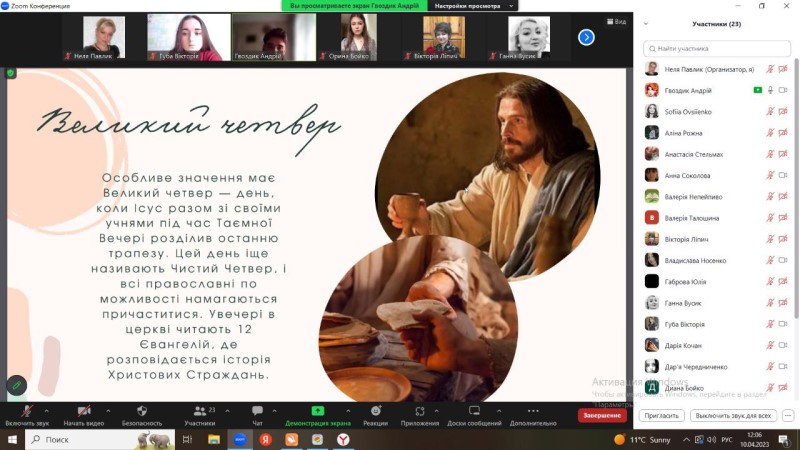Click green encryption shield icon
800x450 pixels.
(x=10, y=73)
